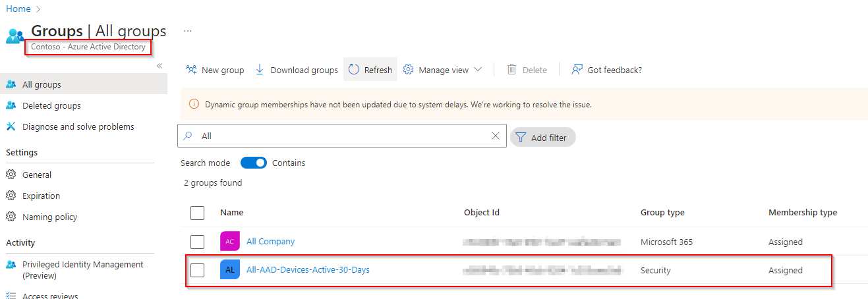This screenshot has height=299, width=868.
Task: Click the Refresh circular arrow icon
Action: (x=354, y=70)
